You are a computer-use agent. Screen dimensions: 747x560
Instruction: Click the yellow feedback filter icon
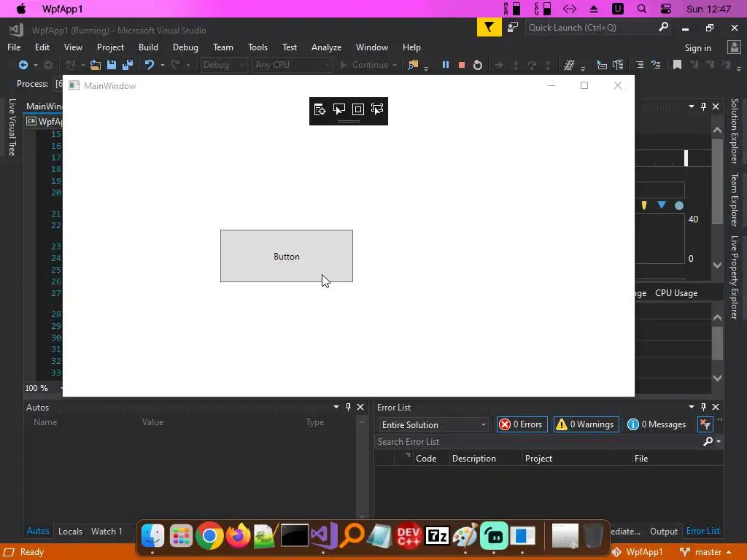(x=489, y=27)
